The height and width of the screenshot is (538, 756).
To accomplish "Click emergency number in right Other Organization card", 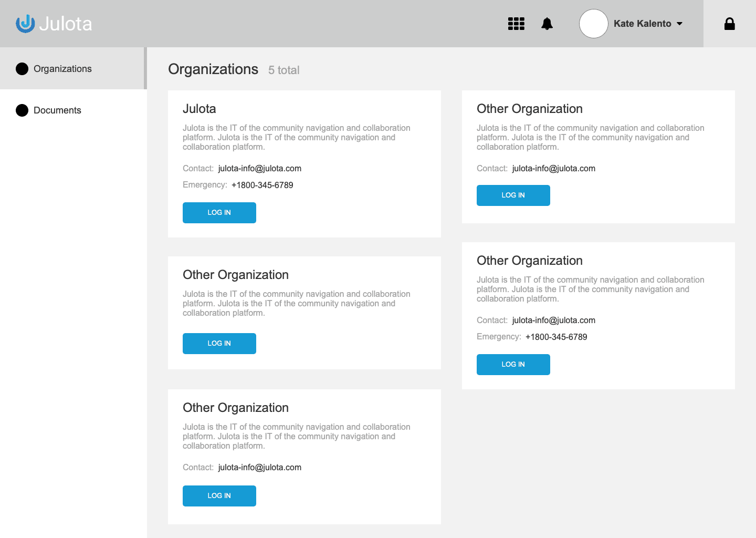I will point(556,337).
